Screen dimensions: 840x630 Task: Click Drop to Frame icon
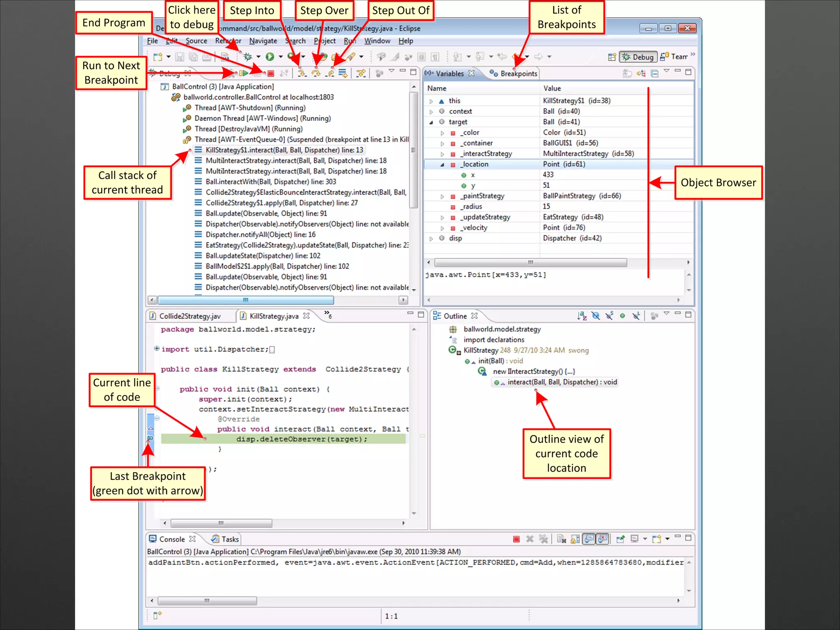[x=343, y=74]
